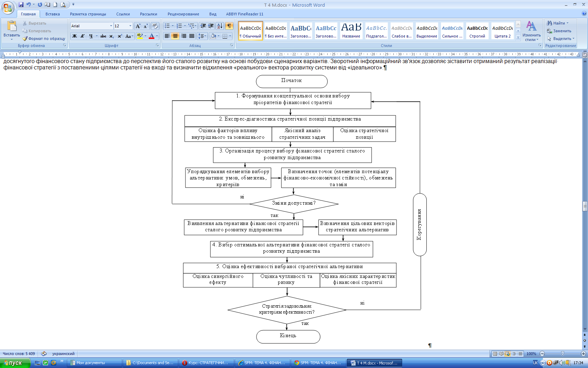Expand the font color dropdown arrow
588x368 pixels.
157,36
